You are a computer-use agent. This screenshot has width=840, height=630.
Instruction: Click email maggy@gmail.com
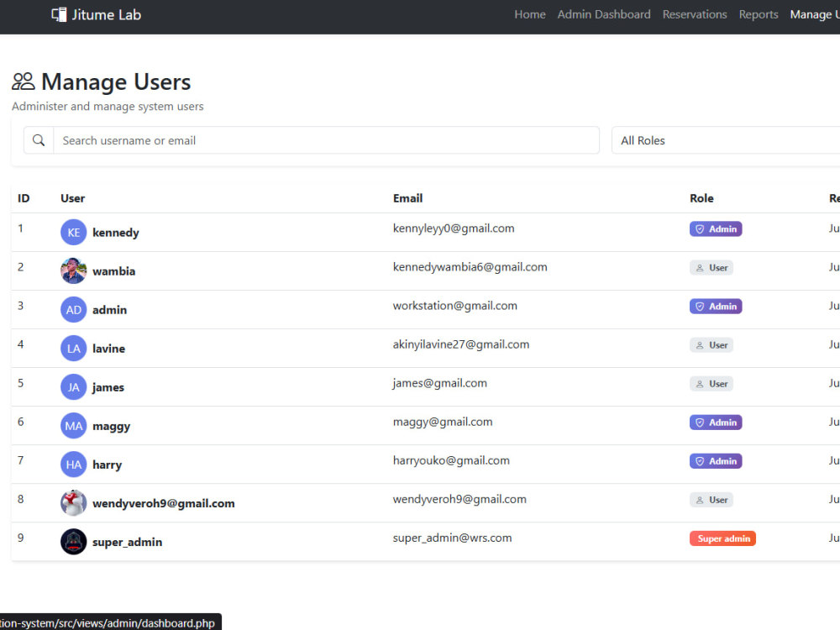tap(443, 423)
